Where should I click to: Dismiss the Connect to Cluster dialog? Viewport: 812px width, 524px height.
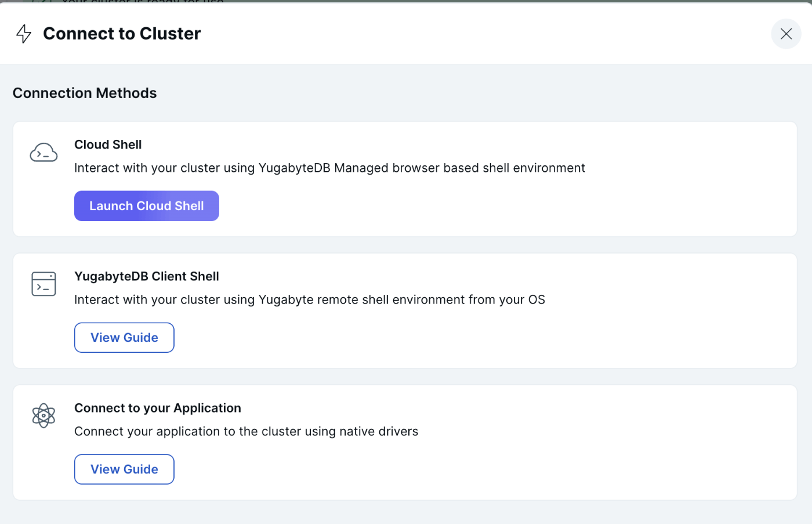[x=786, y=34]
